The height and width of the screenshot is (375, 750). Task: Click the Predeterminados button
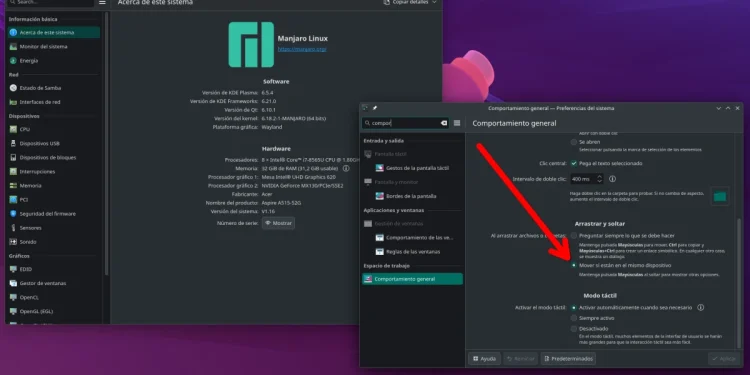click(568, 358)
